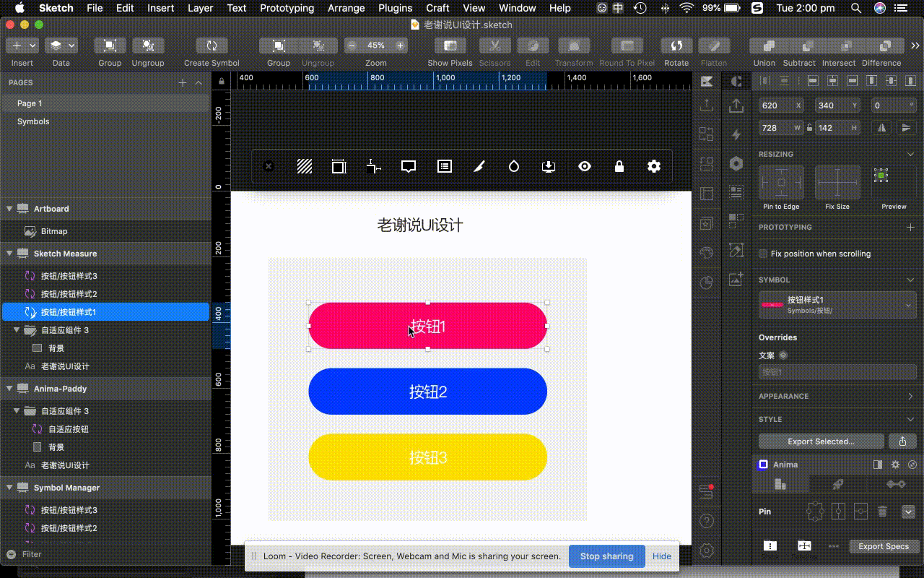Select the Sketch Measure size marking tool
Image resolution: width=924 pixels, height=578 pixels.
tap(339, 166)
